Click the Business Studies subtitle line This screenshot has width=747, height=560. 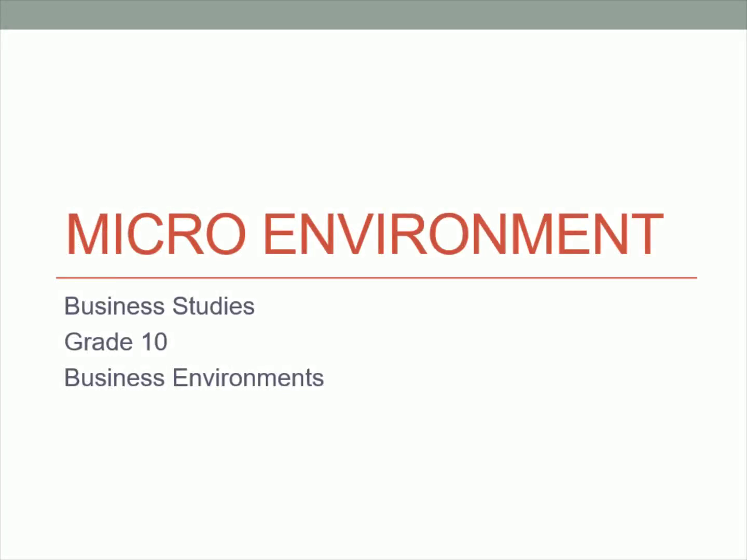click(159, 306)
